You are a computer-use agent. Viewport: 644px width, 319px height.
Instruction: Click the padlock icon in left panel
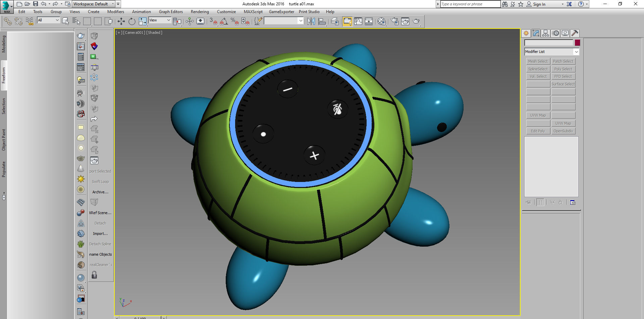point(94,275)
